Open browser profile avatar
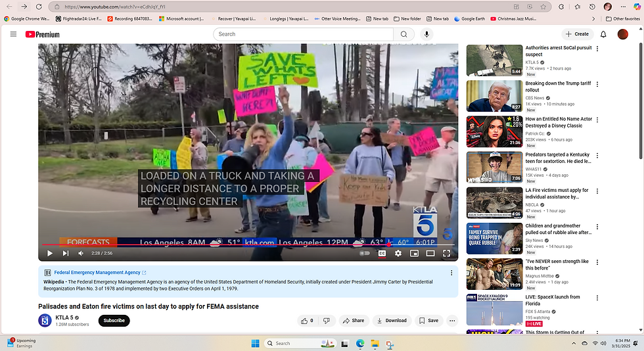Screen dimensions: 644x351 (608, 7)
